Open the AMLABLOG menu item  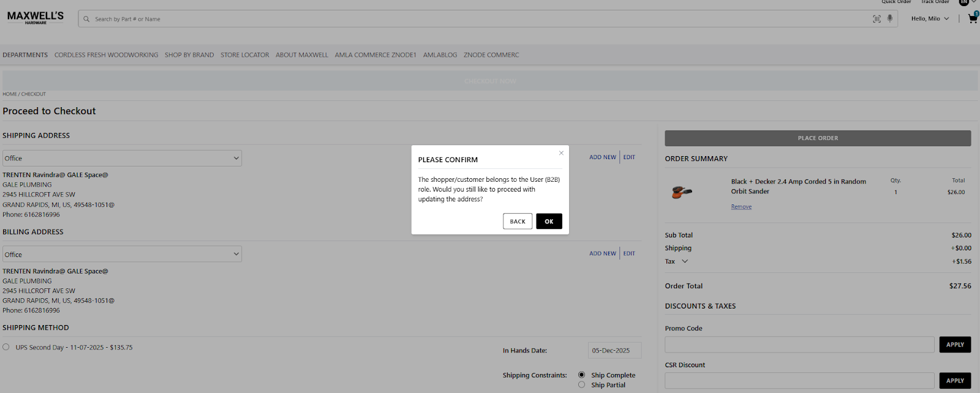pyautogui.click(x=440, y=55)
